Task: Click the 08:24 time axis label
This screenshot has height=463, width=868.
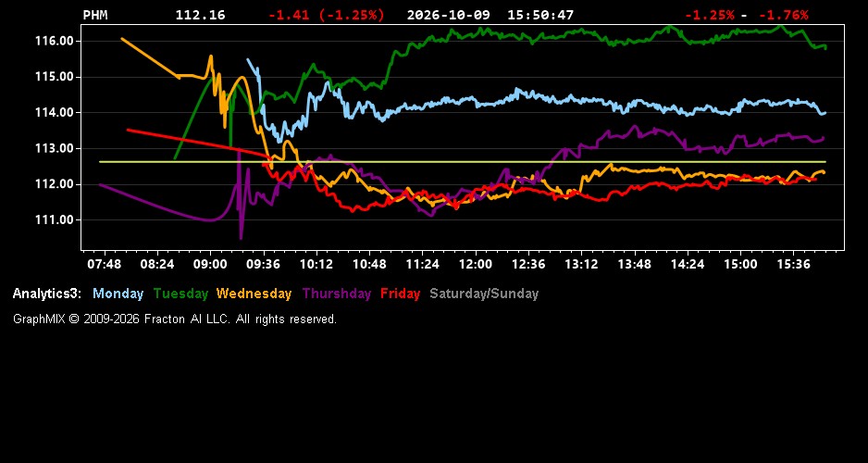Action: point(157,264)
